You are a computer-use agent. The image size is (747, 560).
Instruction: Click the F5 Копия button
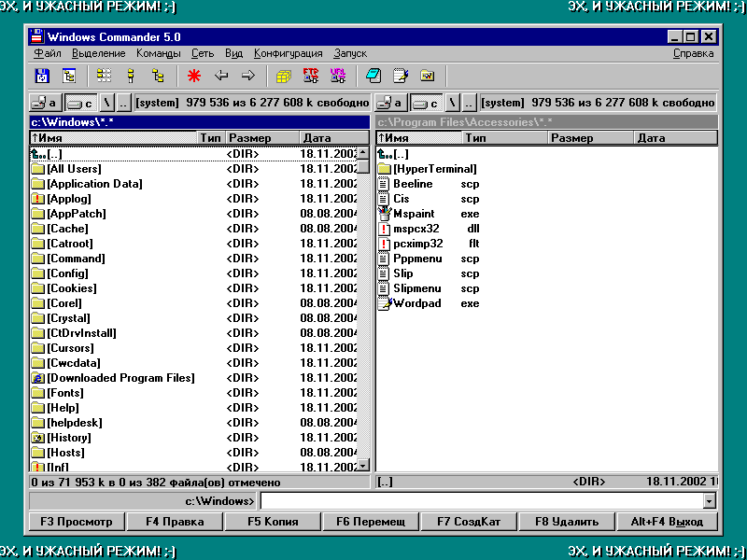[273, 522]
